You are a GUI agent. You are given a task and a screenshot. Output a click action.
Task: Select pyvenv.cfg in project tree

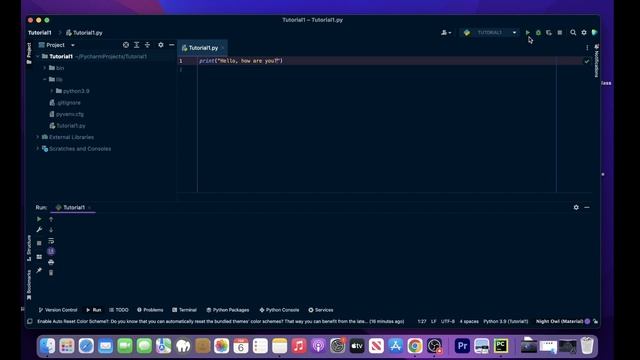click(67, 114)
